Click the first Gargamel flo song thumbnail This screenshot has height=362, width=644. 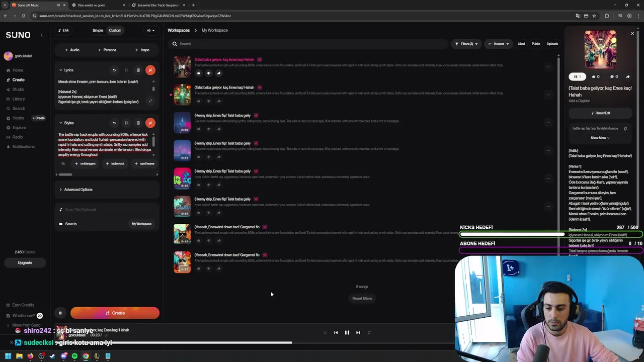tap(182, 234)
